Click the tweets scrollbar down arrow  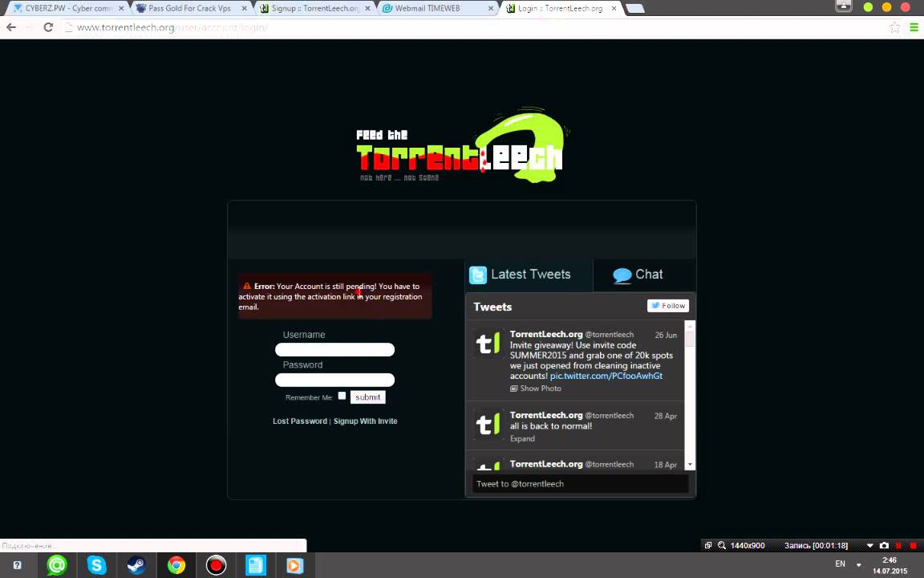pos(690,465)
